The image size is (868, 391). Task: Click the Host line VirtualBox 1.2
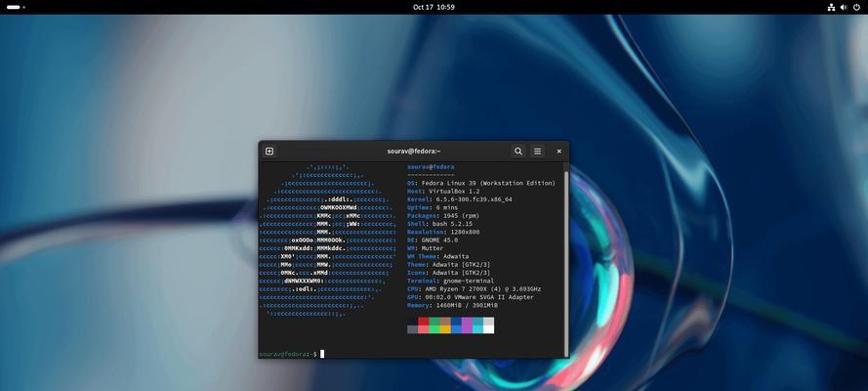pyautogui.click(x=444, y=191)
